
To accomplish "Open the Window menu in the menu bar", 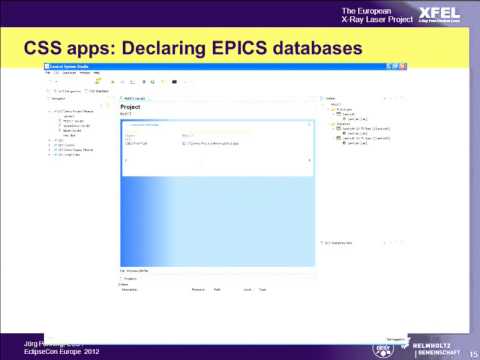I will tap(85, 73).
